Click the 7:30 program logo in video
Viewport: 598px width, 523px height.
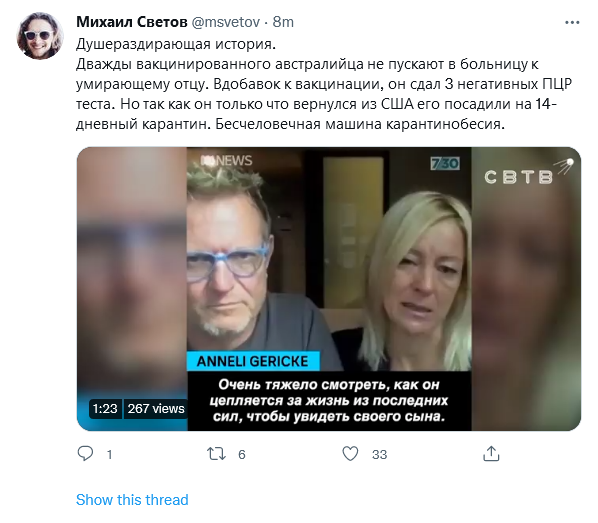tap(445, 163)
